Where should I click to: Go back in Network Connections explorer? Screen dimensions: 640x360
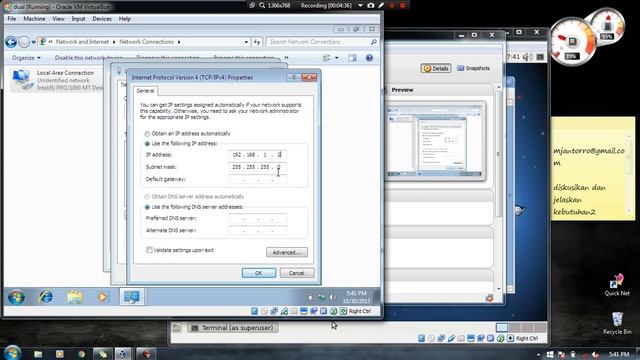click(11, 42)
